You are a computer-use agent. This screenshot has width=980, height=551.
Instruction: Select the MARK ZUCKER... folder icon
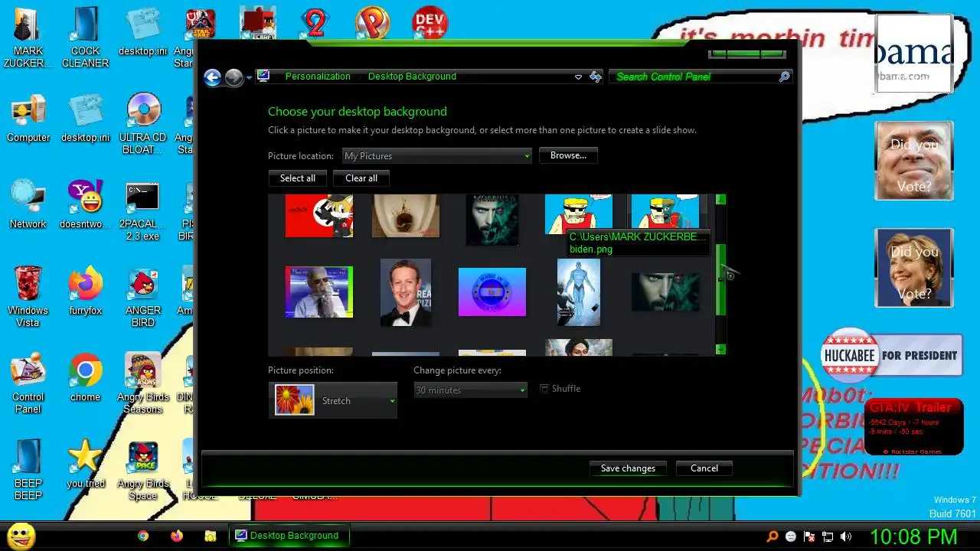(x=28, y=37)
